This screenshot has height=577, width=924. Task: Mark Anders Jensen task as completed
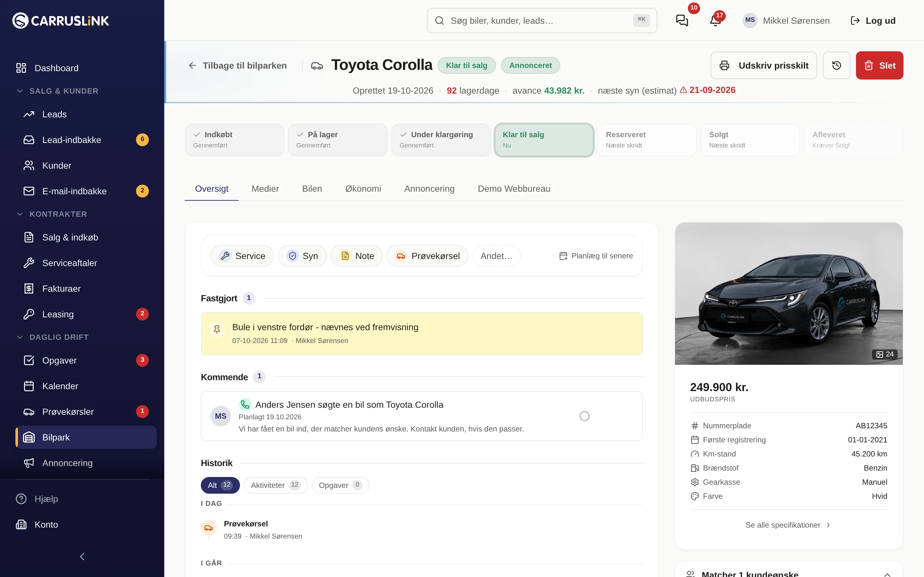point(584,416)
